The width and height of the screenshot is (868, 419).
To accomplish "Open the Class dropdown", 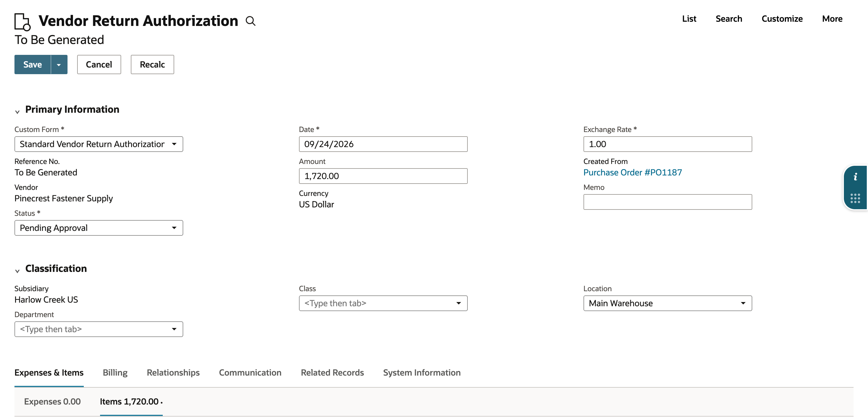I will click(x=383, y=303).
